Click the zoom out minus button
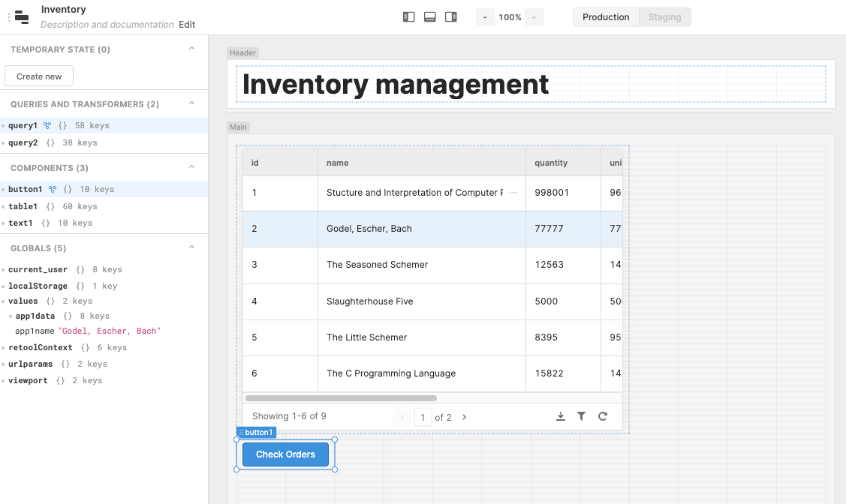Viewport: 846px width, 504px height. coord(485,17)
